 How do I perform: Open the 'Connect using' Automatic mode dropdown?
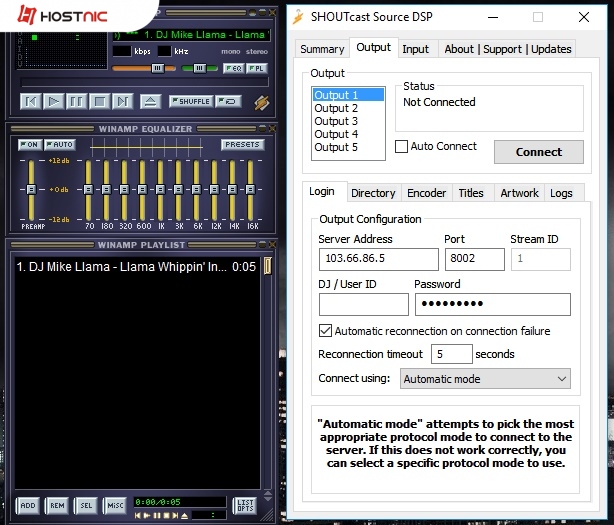[x=485, y=379]
